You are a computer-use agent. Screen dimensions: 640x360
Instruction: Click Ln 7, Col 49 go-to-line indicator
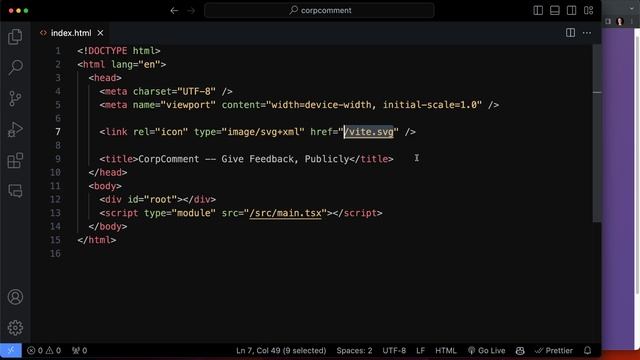281,350
